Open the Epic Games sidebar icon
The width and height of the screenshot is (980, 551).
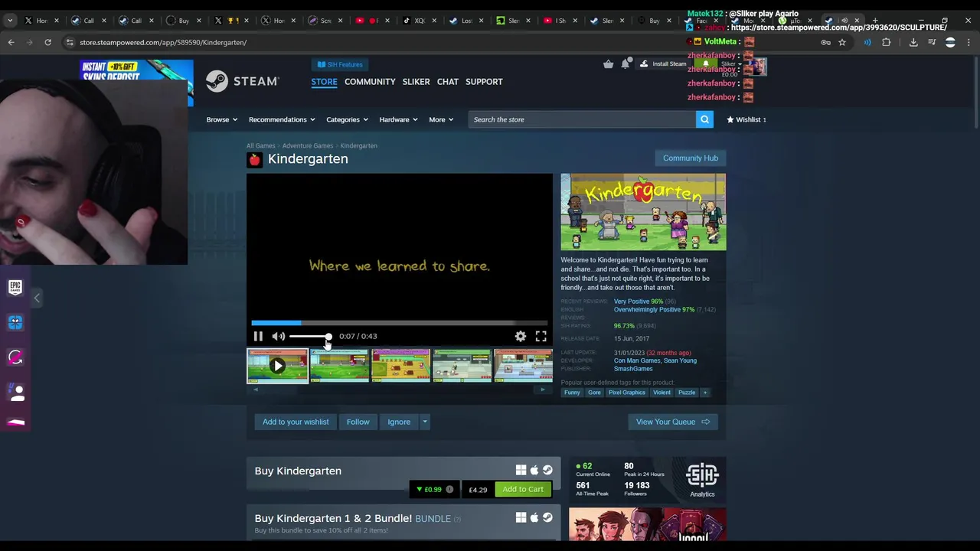point(15,287)
